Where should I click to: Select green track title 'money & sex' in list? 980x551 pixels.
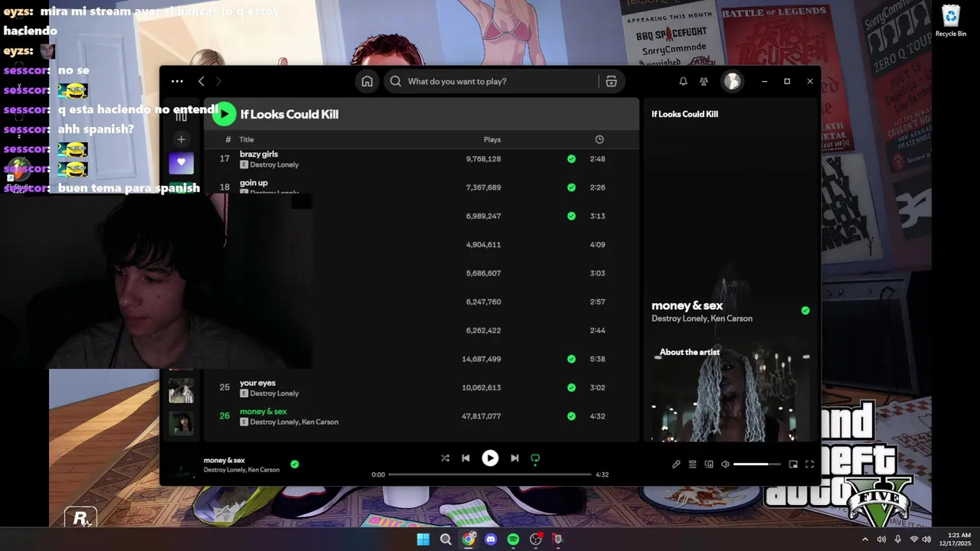click(263, 412)
